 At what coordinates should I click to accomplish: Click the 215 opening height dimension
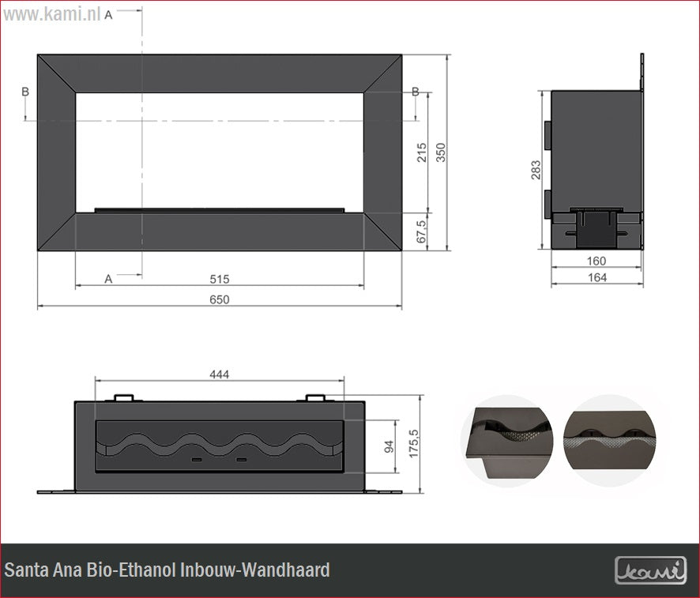[x=421, y=152]
